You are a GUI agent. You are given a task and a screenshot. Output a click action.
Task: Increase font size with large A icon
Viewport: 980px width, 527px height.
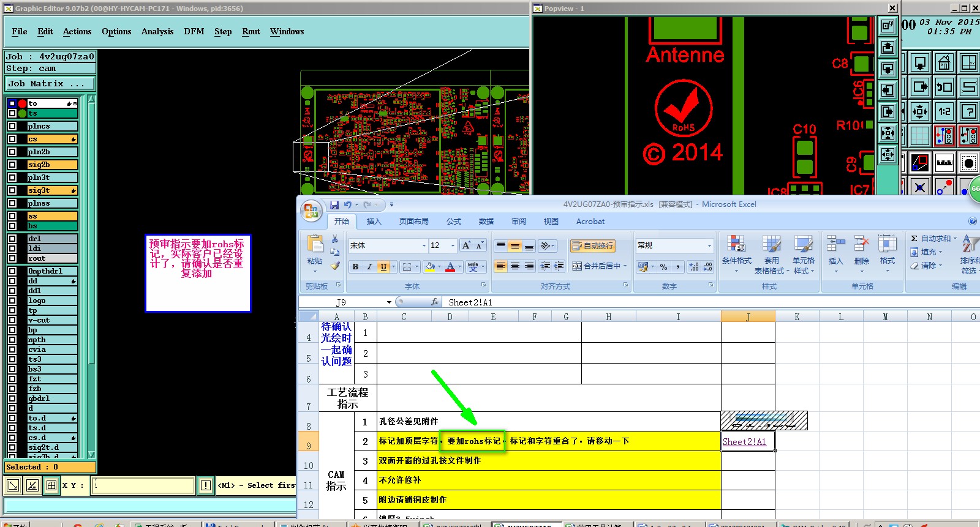(x=466, y=245)
